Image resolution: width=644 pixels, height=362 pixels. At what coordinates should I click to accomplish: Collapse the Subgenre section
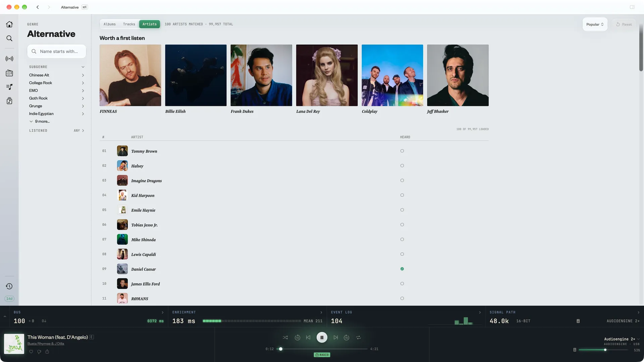83,67
